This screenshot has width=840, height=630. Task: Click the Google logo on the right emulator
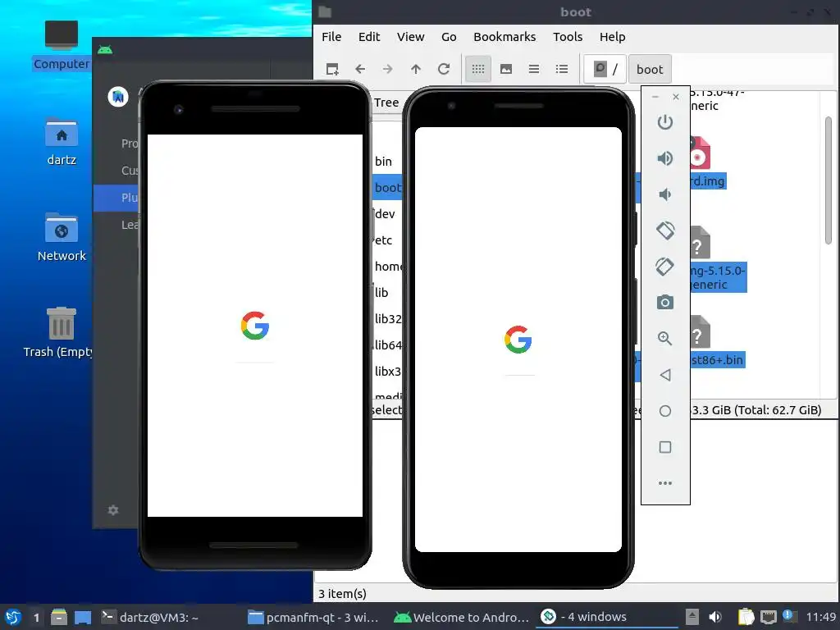tap(518, 339)
